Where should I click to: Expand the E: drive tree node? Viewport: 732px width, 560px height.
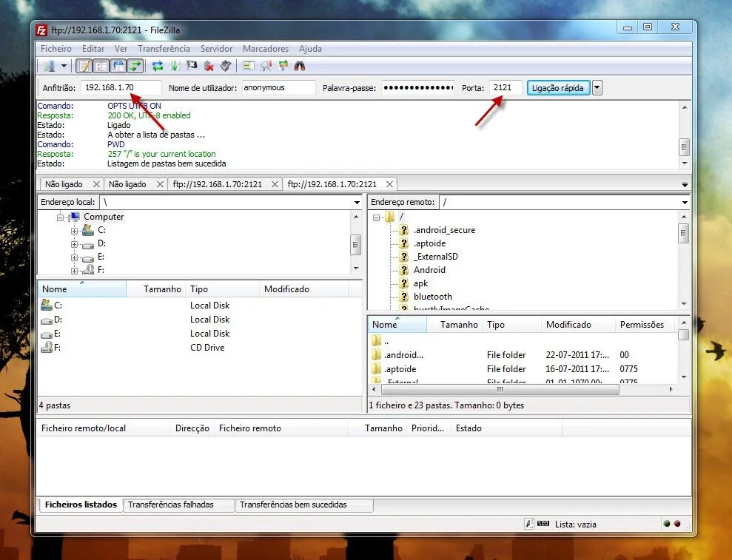[74, 257]
